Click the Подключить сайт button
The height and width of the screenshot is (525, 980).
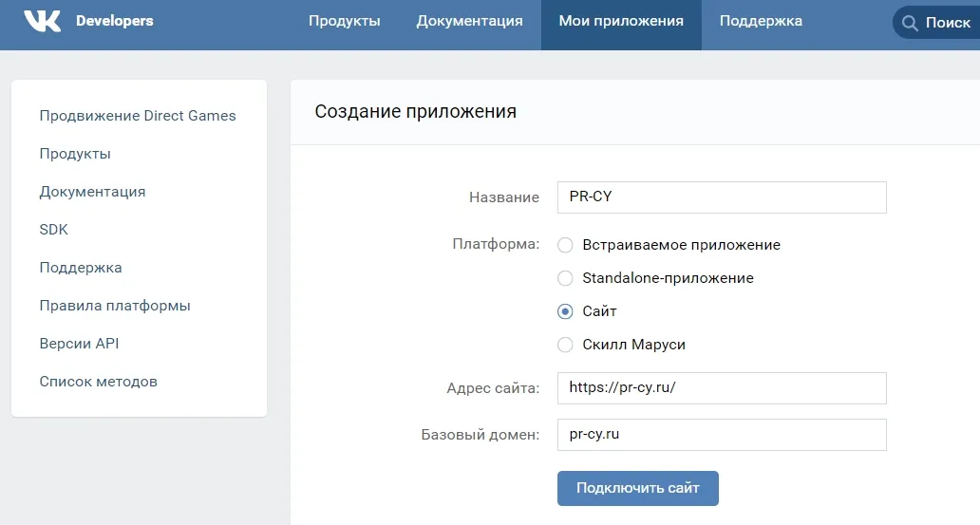[637, 488]
